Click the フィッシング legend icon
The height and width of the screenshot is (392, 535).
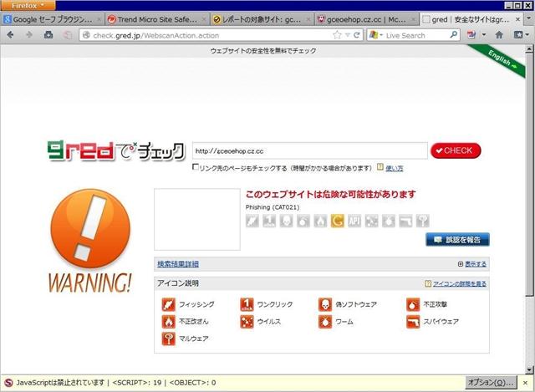169,304
